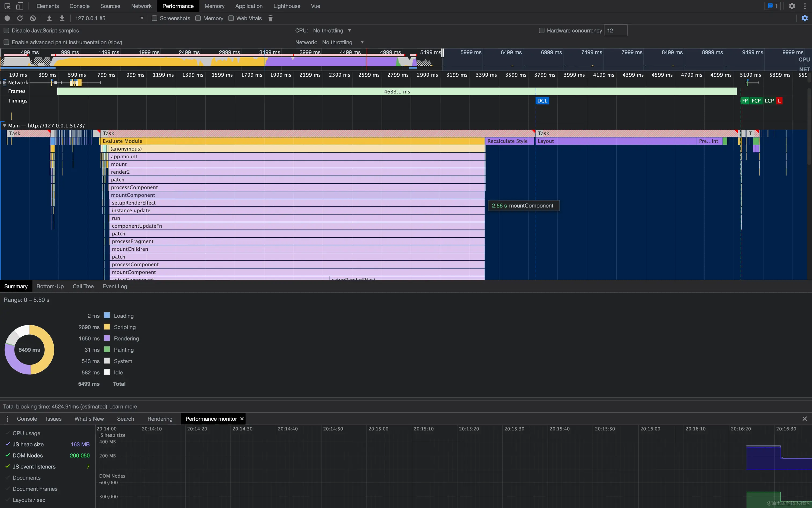Toggle DOM Nodes metric
The height and width of the screenshot is (508, 812).
[7, 455]
